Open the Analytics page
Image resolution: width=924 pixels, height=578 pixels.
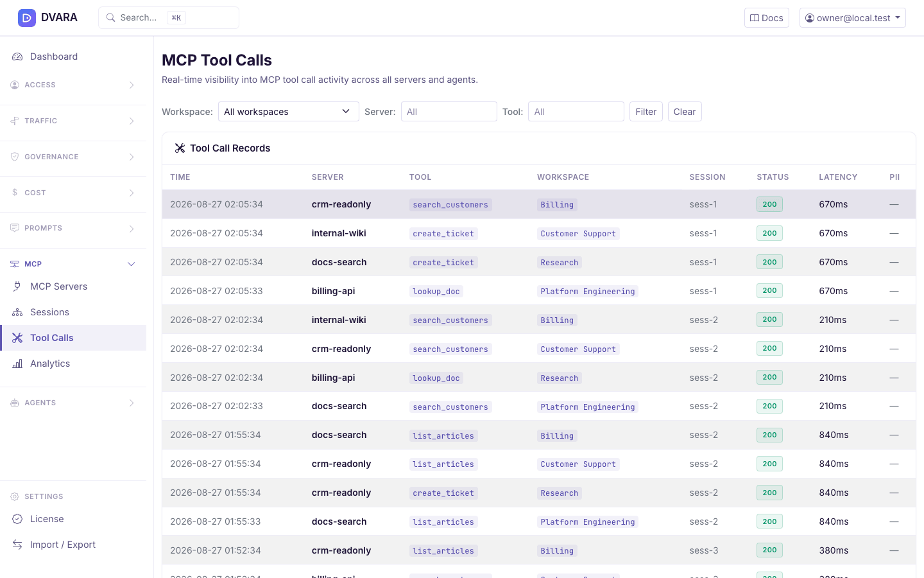(73, 363)
